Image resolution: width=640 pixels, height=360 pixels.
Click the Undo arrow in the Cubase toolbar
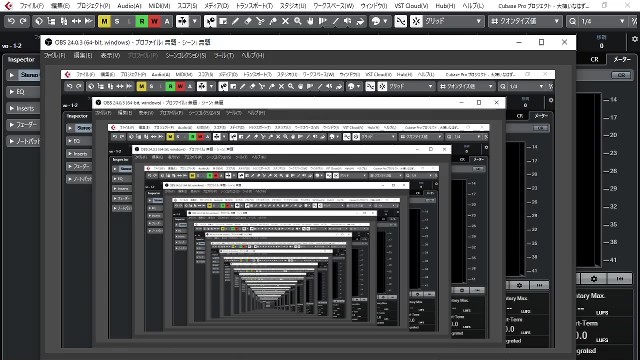coord(11,21)
